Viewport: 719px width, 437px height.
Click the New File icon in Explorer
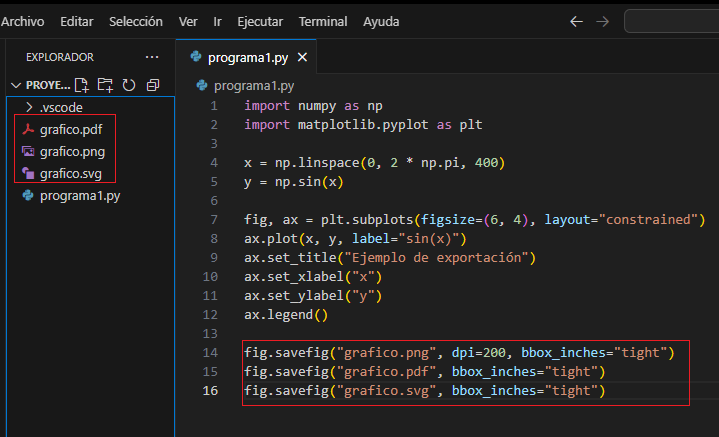[82, 85]
